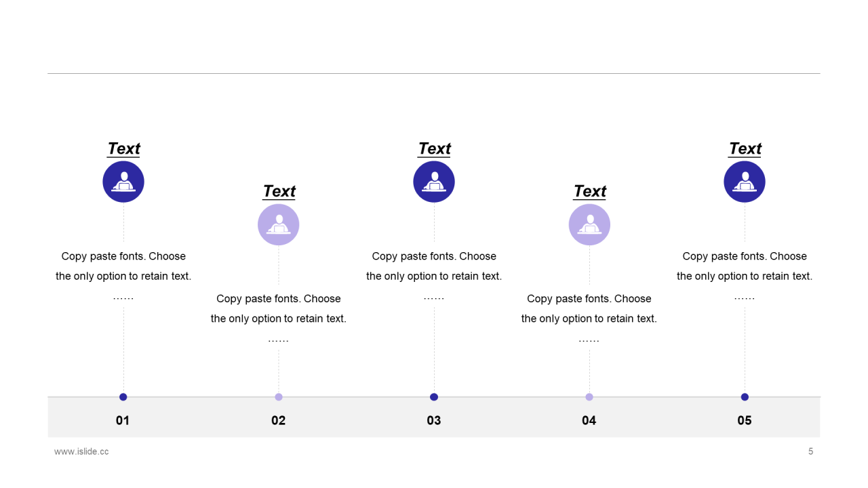
Task: Click the 'Text' heading above the fifth icon
Action: (745, 148)
